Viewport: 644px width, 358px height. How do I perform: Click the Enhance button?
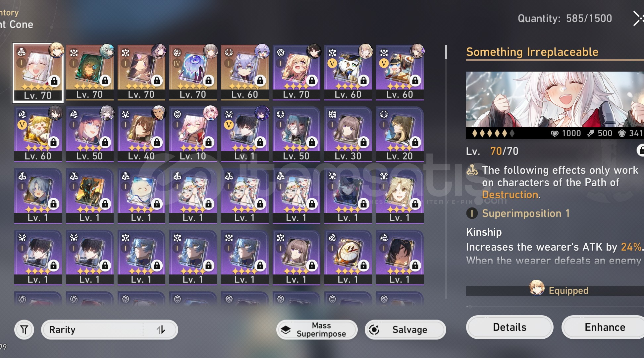(605, 327)
